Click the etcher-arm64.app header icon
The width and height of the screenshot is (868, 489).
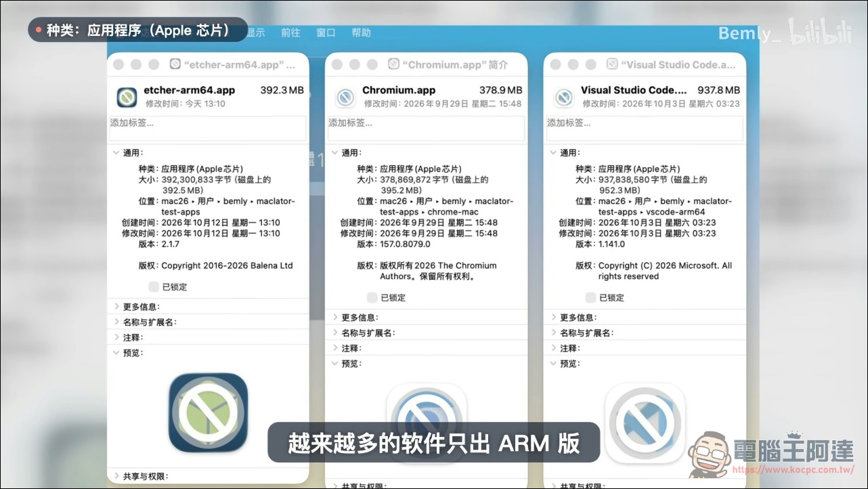(x=127, y=98)
